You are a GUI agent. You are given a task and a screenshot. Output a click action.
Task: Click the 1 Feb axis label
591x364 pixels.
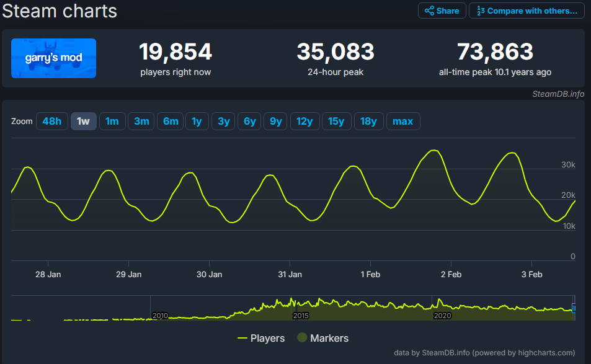[x=370, y=274]
